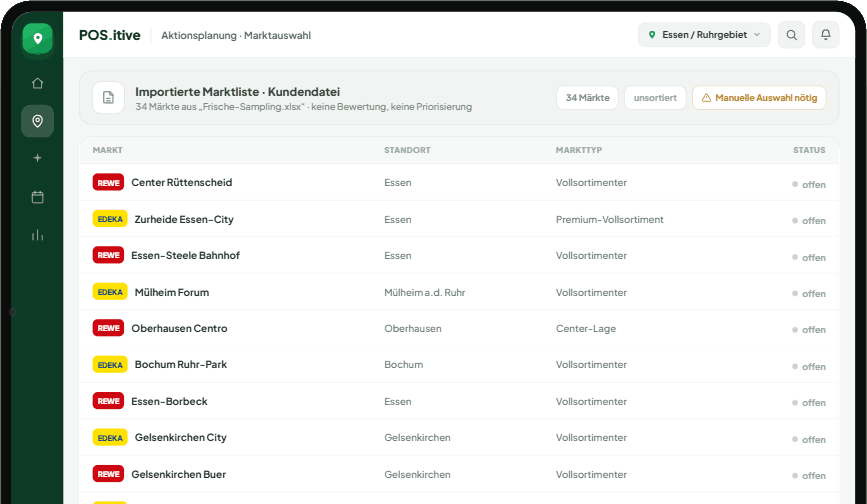Screen dimensions: 867x504
Task: Open the calendar sidebar icon
Action: (x=38, y=197)
